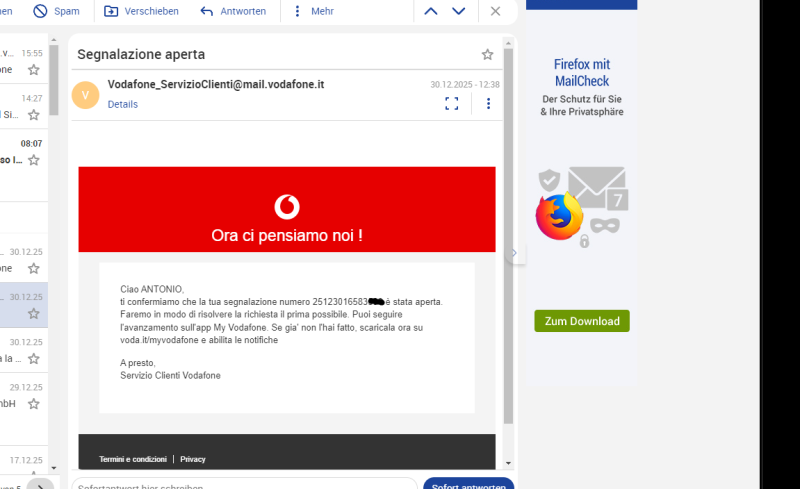Click the Spam button in toolbar

pos(56,11)
